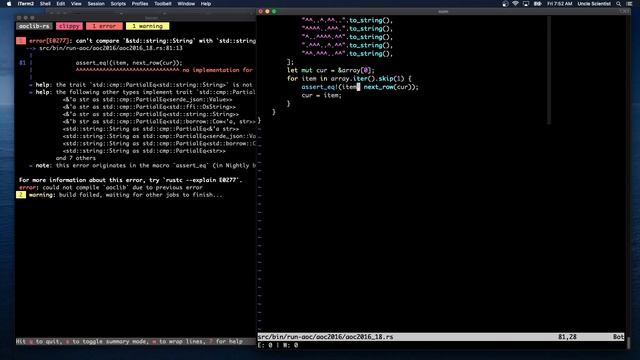This screenshot has width=640, height=360.
Task: Close the editor window with red button
Action: 261,11
